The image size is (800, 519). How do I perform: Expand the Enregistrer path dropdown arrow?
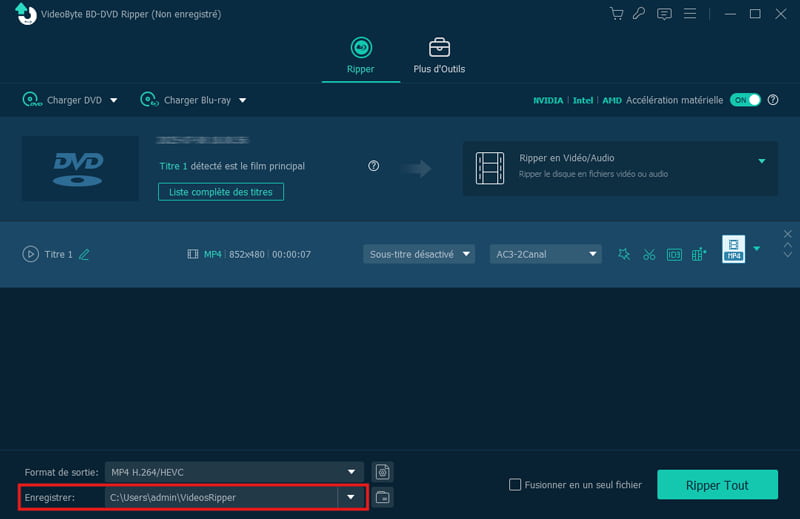[351, 497]
